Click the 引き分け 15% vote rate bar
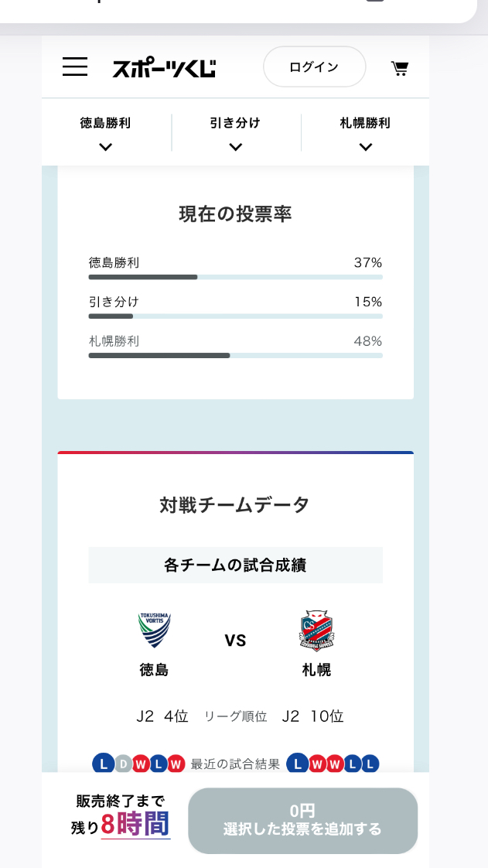The image size is (488, 868). point(235,316)
